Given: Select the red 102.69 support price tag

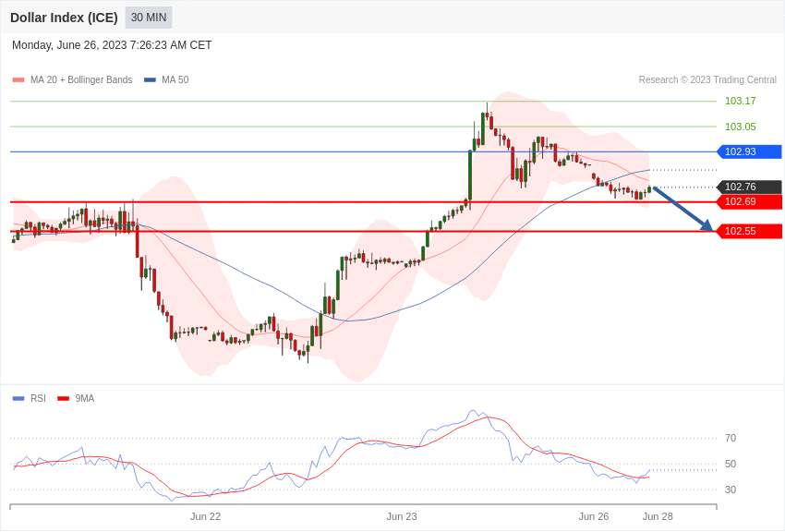Looking at the screenshot, I should [x=749, y=201].
